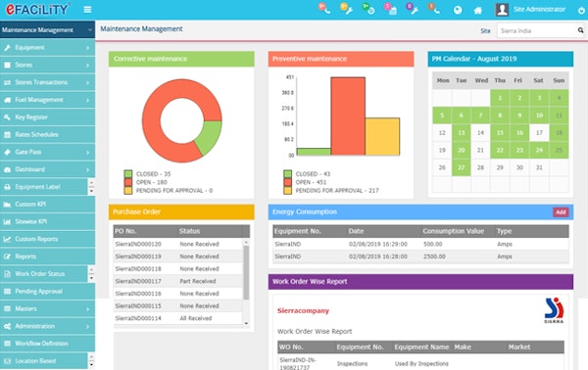Click the search magnifier in Site field
The width and height of the screenshot is (588, 370).
point(580,30)
